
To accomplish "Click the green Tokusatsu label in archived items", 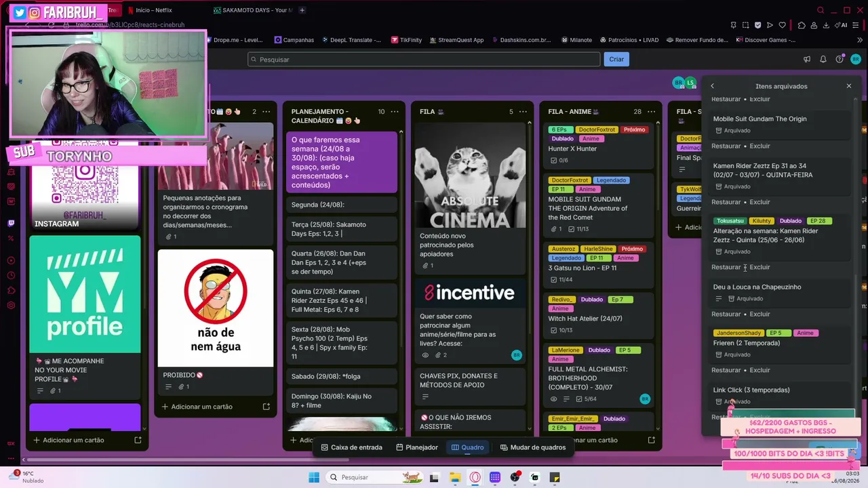I will [730, 221].
